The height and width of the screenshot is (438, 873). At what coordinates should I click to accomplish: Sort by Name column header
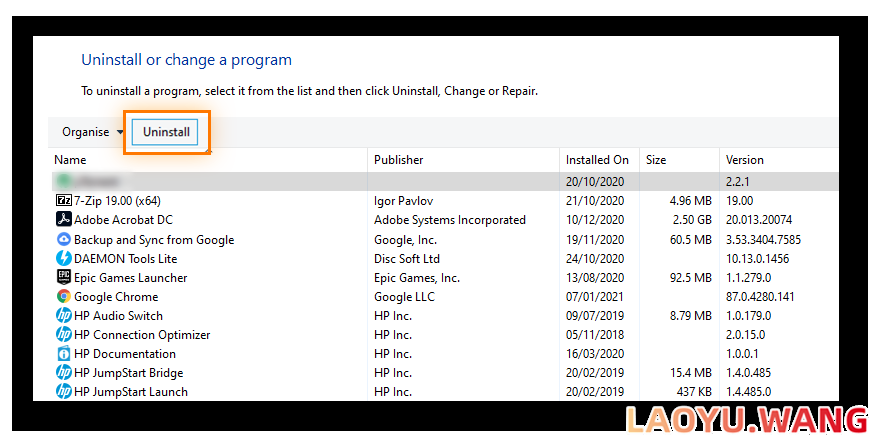(x=70, y=160)
